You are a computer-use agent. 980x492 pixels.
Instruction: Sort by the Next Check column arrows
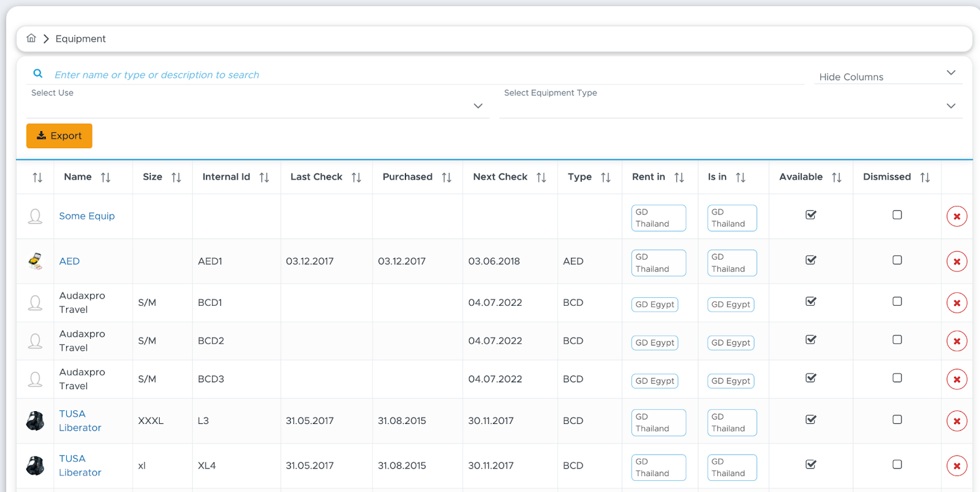tap(541, 178)
